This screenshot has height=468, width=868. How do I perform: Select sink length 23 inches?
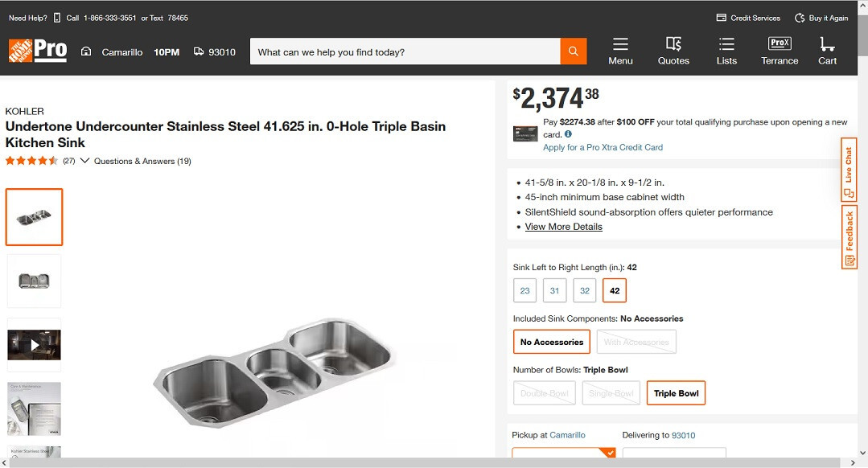pos(524,290)
